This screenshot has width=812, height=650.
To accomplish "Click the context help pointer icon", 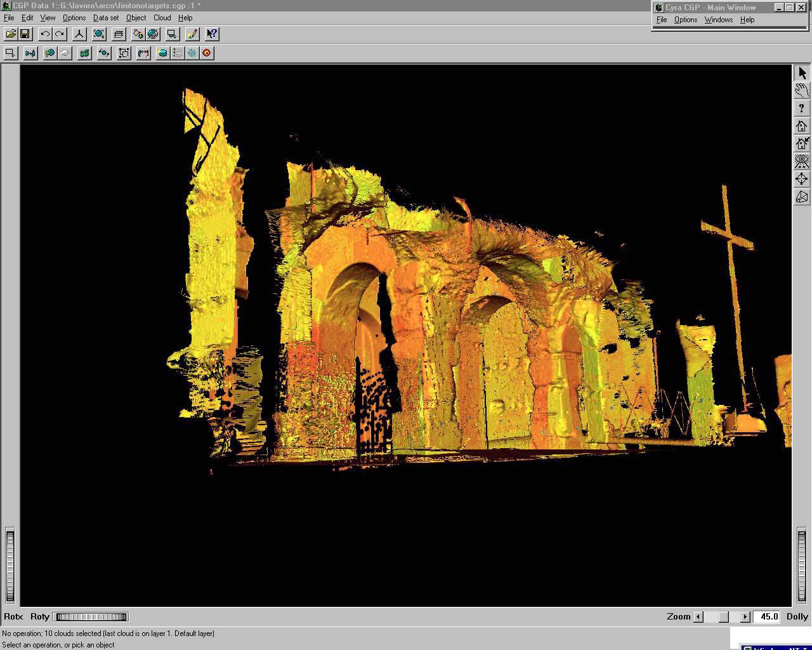I will 212,34.
